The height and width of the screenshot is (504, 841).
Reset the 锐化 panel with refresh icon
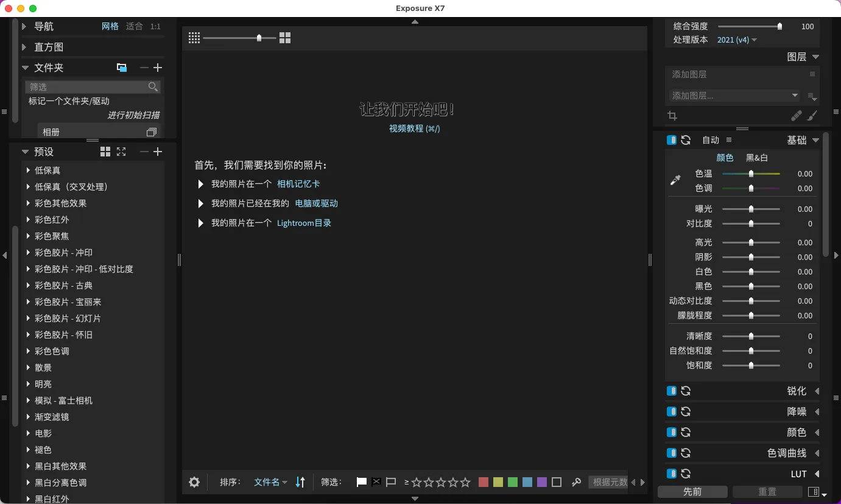[686, 391]
